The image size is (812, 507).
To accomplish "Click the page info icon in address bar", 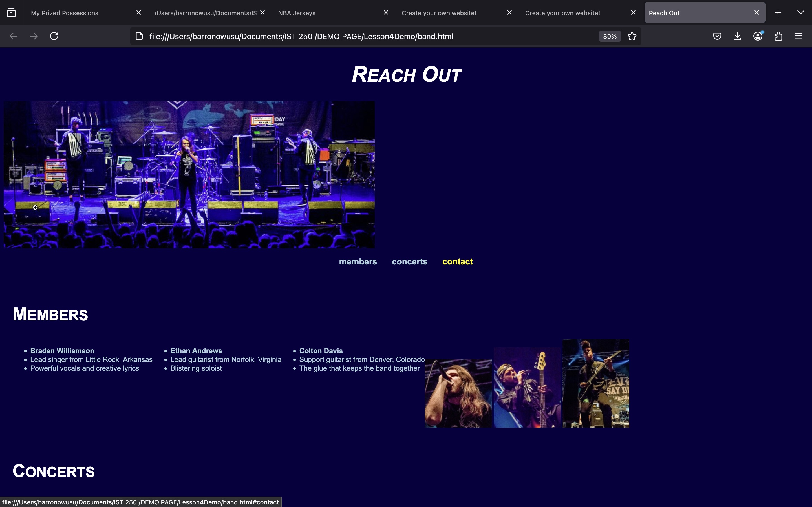I will pyautogui.click(x=139, y=36).
